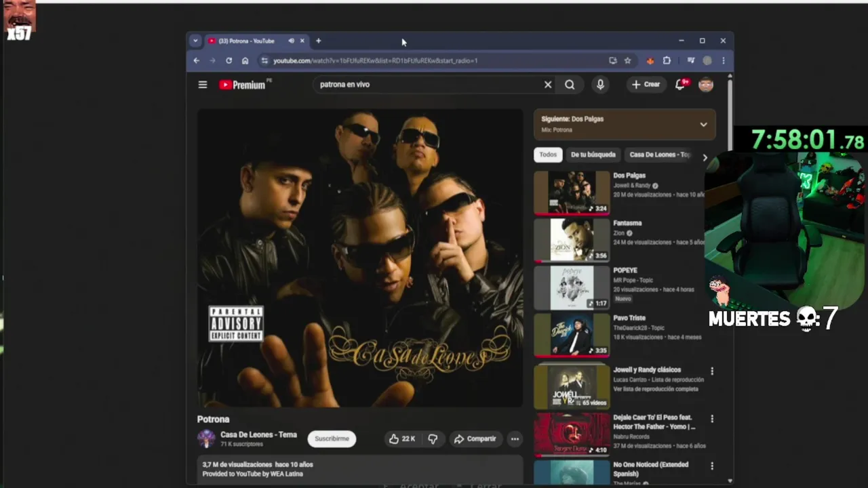Image resolution: width=868 pixels, height=488 pixels.
Task: Open options for Jowell y Randy clásicos
Action: (712, 371)
